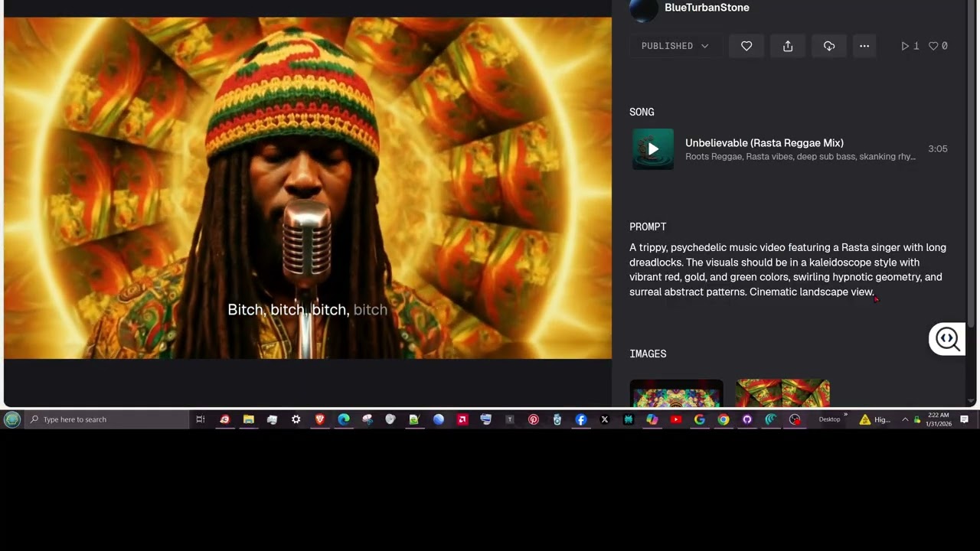Screen dimensions: 980x551
Task: Open BlueTurbanStone profile name
Action: pos(707,8)
